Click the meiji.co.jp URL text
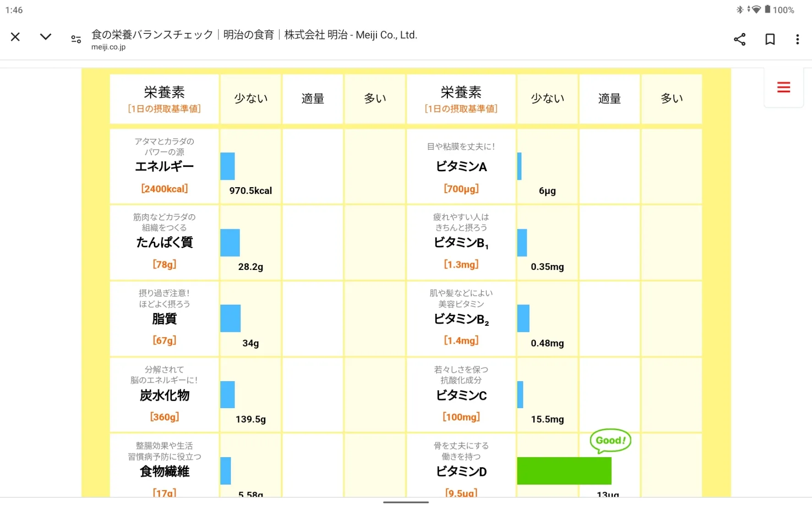This screenshot has width=812, height=507. click(x=109, y=47)
